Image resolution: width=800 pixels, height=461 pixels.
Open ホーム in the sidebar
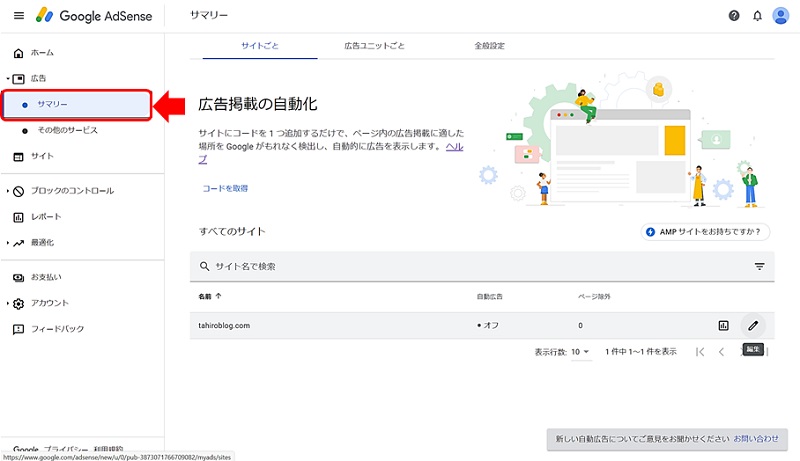[42, 53]
